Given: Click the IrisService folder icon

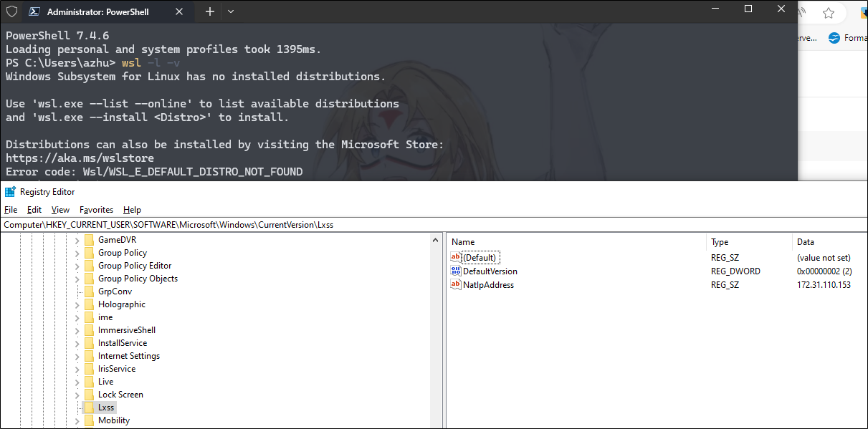Looking at the screenshot, I should coord(89,369).
